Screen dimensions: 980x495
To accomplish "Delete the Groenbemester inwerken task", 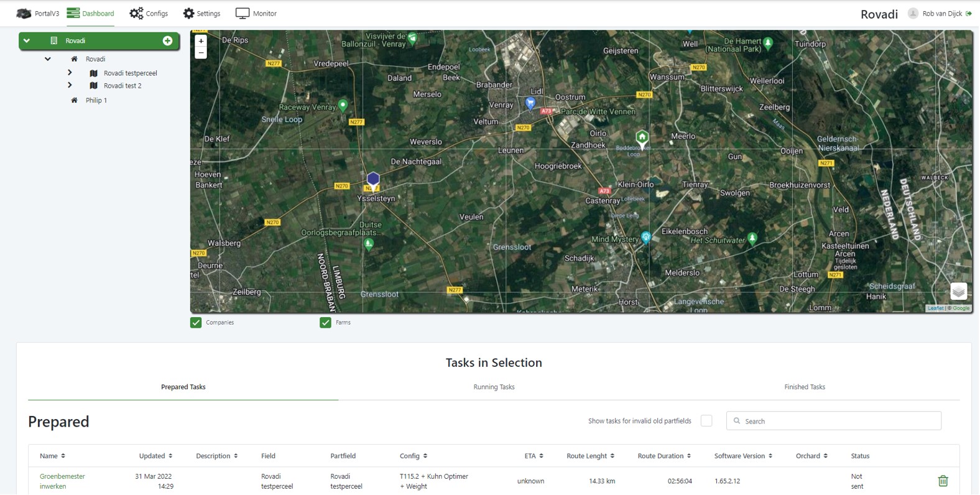I will tap(943, 481).
